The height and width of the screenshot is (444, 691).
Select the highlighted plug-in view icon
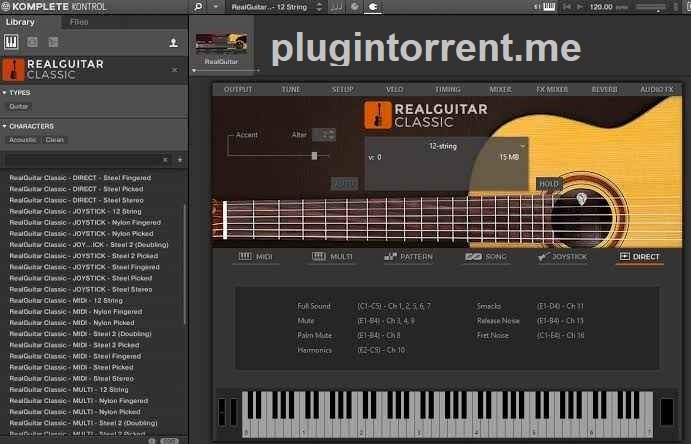[x=373, y=7]
